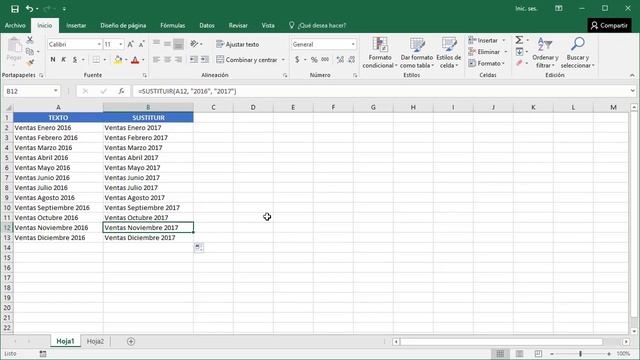Viewport: 640px width, 360px height.
Task: Toggle Ajustar texto wrap
Action: tap(237, 44)
